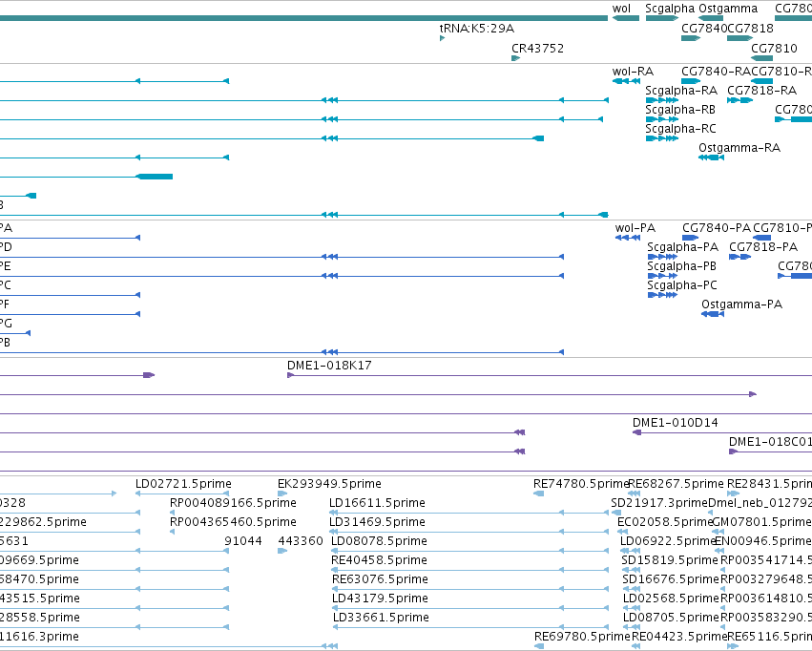This screenshot has width=812, height=651.
Task: Open the 443360 feature label
Action: [301, 541]
